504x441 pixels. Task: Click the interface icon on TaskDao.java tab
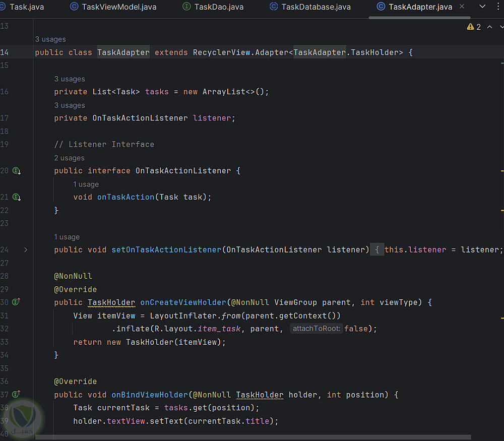(186, 7)
